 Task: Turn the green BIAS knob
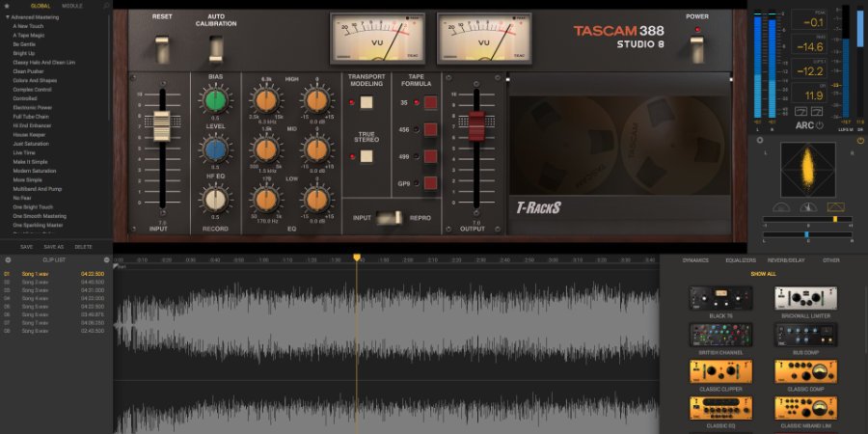pos(215,100)
